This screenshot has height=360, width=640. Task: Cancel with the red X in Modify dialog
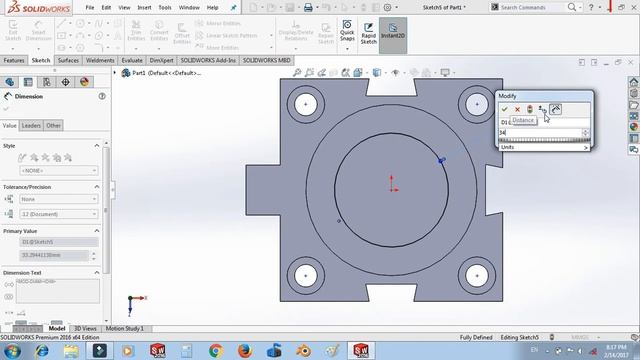pyautogui.click(x=517, y=109)
